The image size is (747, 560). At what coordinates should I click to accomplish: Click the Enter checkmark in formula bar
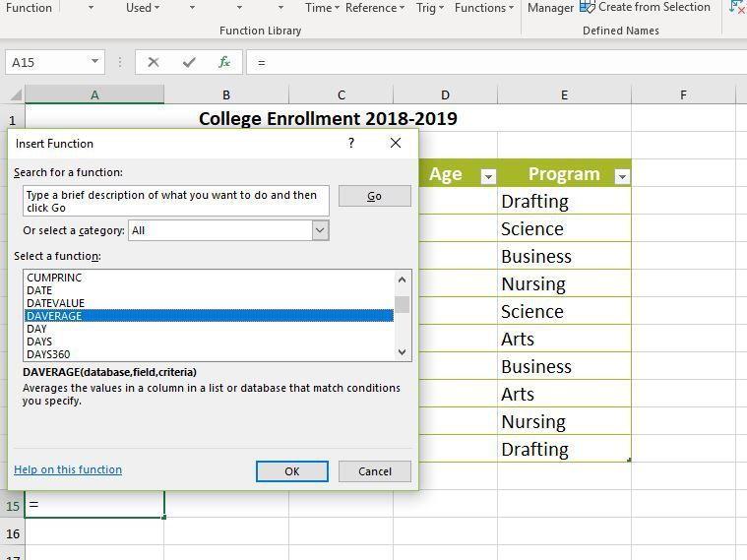tap(189, 62)
